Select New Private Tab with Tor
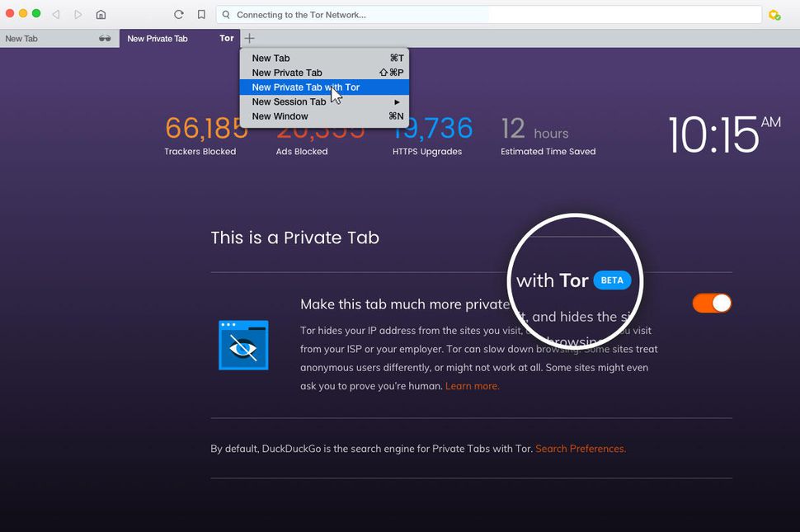 pos(305,87)
